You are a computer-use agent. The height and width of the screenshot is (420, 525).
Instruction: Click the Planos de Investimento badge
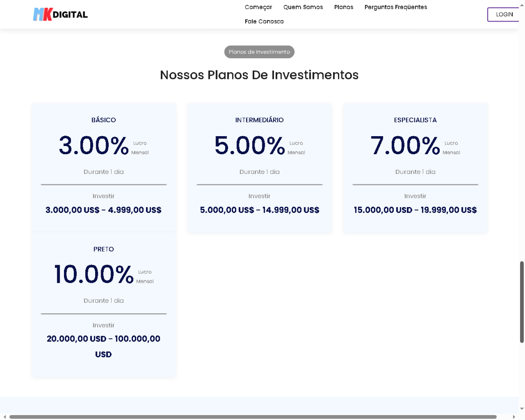(259, 52)
